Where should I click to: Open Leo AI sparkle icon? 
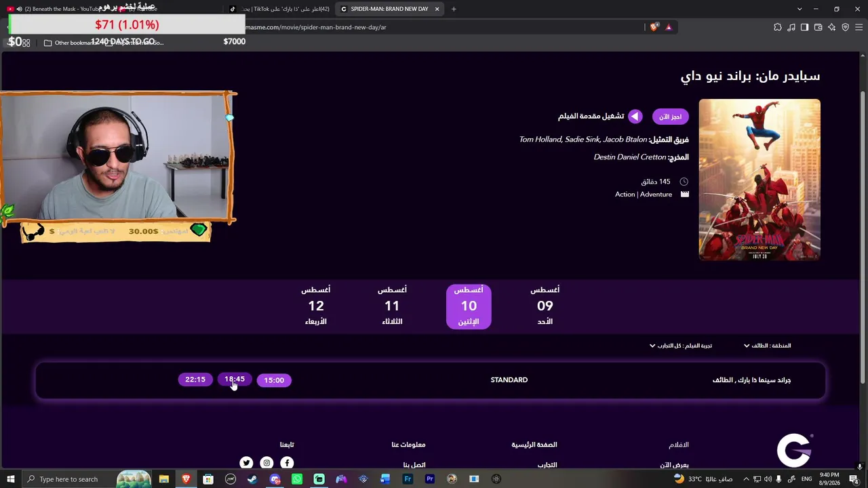click(831, 27)
